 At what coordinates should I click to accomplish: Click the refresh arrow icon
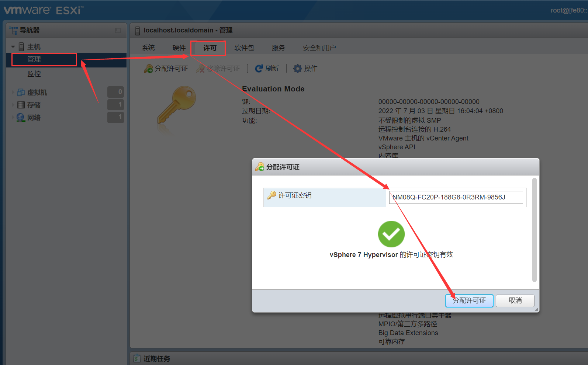pyautogui.click(x=259, y=69)
